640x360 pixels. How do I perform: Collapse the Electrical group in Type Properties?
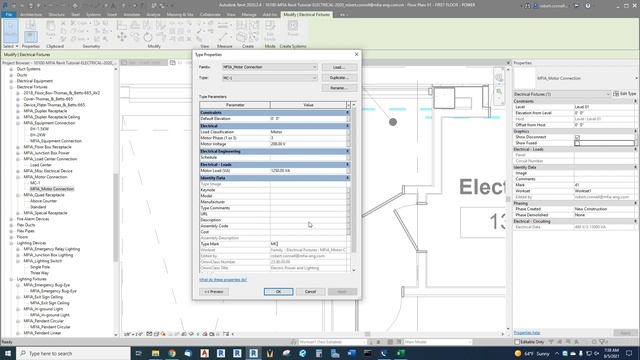348,126
